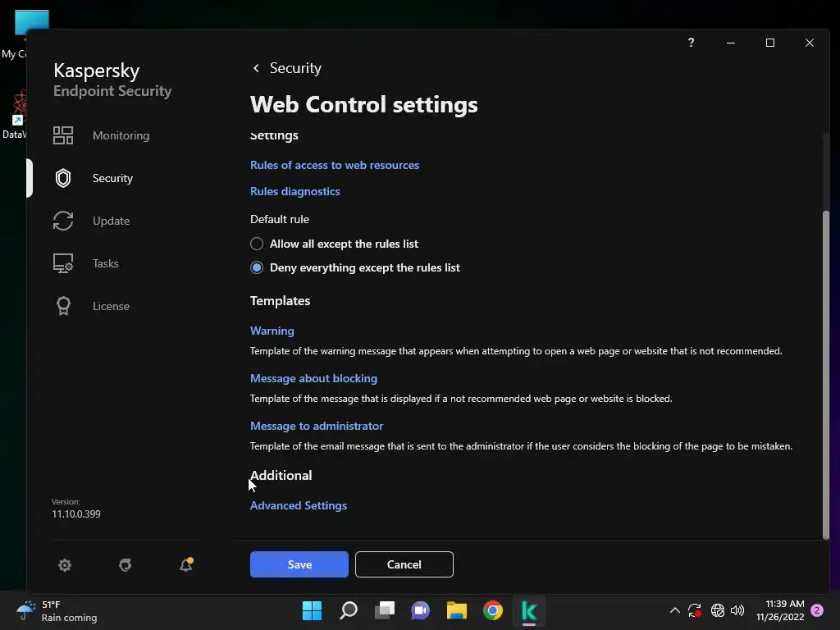Open Message to administrator template

pyautogui.click(x=317, y=426)
